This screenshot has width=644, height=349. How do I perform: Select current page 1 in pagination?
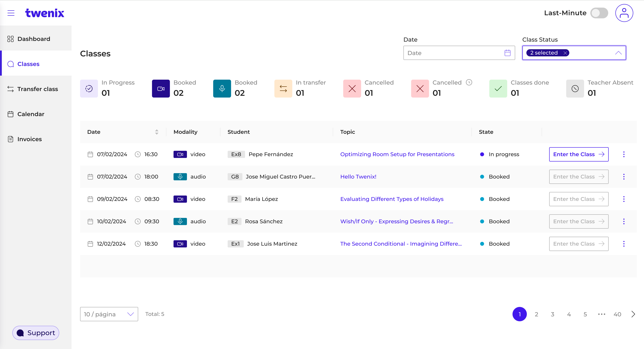[519, 314]
